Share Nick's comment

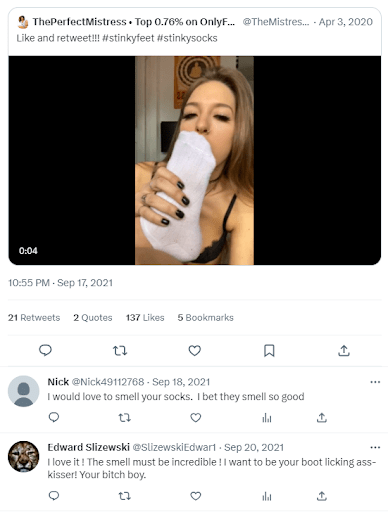click(x=322, y=418)
